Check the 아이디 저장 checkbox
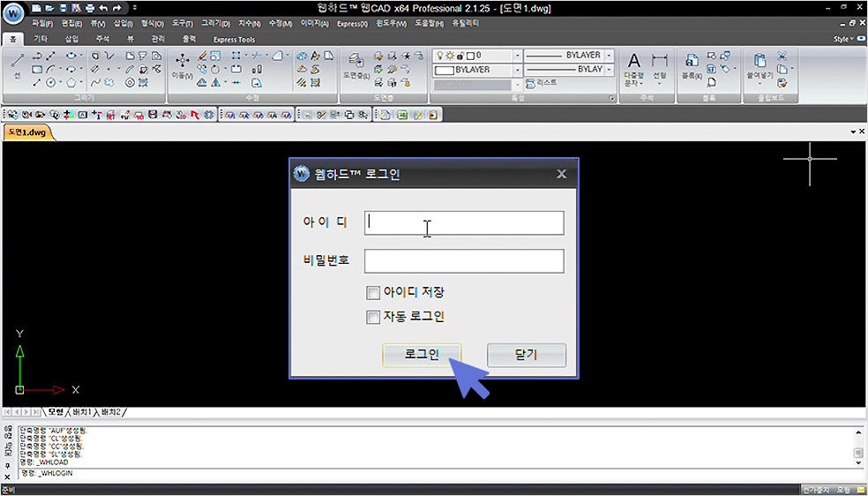Viewport: 868px width, 496px height. coord(373,292)
